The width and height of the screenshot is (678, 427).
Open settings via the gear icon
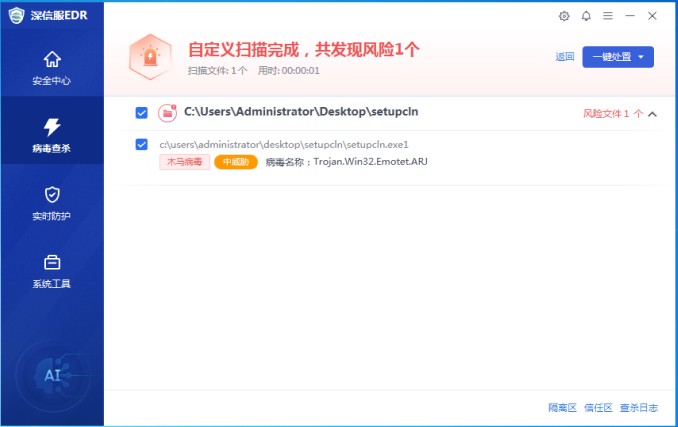tap(564, 16)
